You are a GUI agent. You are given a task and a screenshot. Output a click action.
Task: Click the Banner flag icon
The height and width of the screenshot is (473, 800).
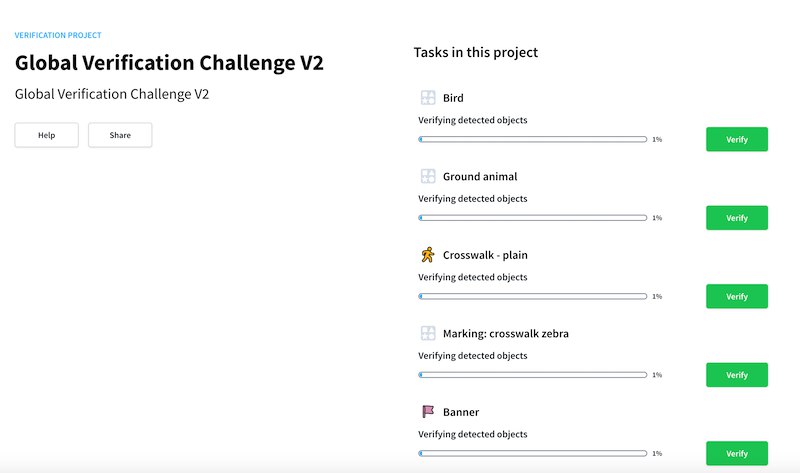pos(428,411)
